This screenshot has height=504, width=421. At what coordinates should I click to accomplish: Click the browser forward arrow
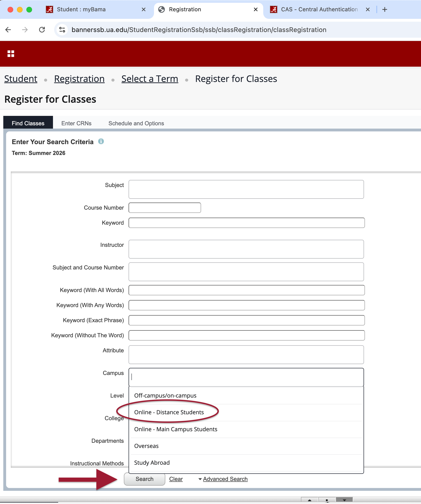coord(25,30)
